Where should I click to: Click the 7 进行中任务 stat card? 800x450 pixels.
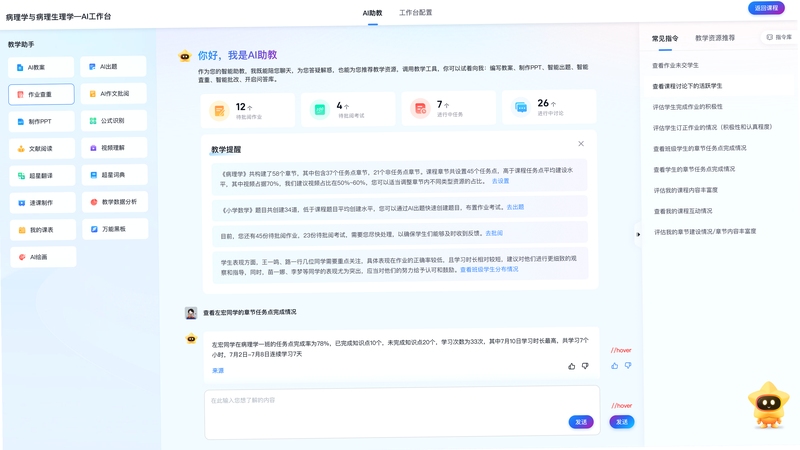pyautogui.click(x=448, y=109)
